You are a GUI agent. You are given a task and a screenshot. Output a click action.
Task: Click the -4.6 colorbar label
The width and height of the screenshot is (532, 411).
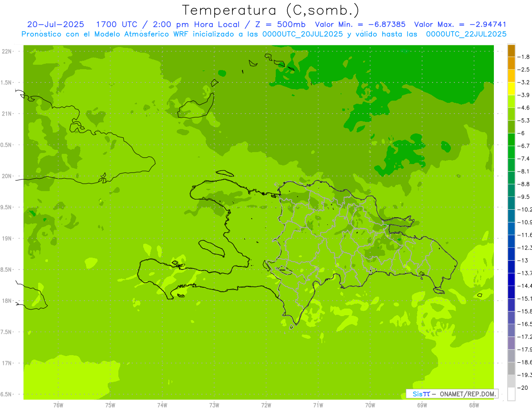pyautogui.click(x=524, y=108)
